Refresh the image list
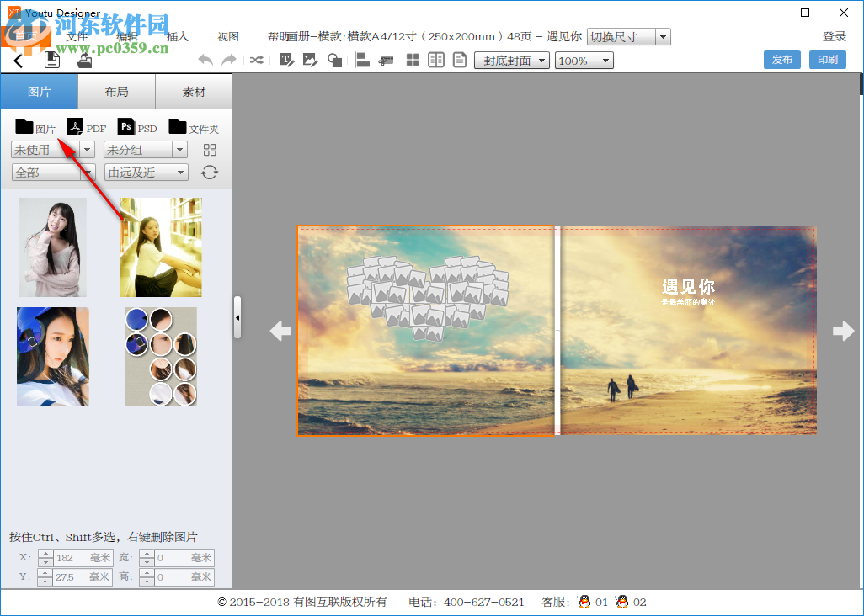Image resolution: width=864 pixels, height=616 pixels. [x=209, y=172]
